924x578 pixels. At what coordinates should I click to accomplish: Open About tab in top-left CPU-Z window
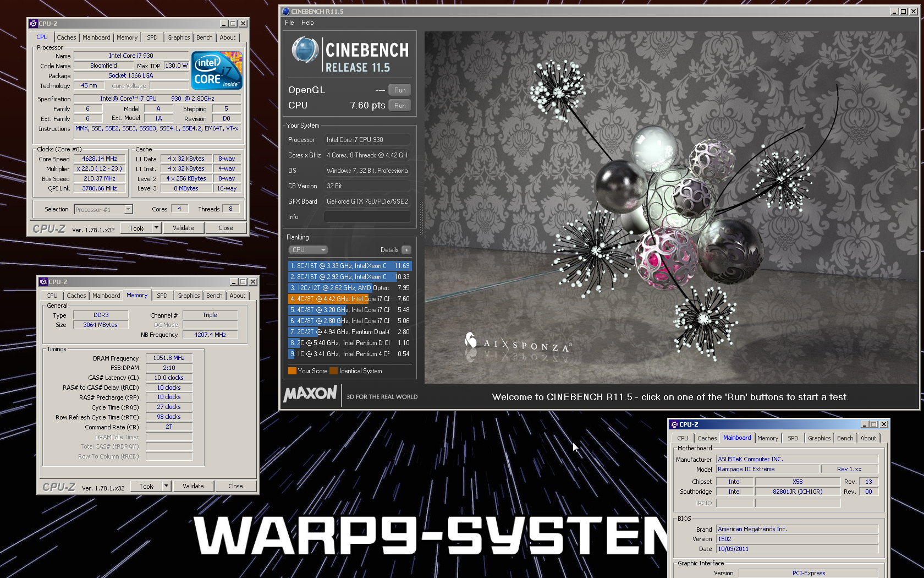(228, 37)
